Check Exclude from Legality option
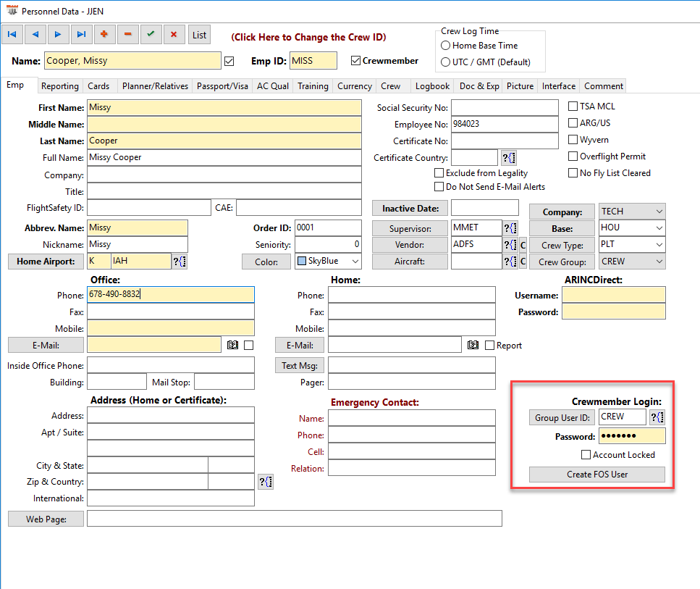This screenshot has height=589, width=700. pyautogui.click(x=439, y=173)
